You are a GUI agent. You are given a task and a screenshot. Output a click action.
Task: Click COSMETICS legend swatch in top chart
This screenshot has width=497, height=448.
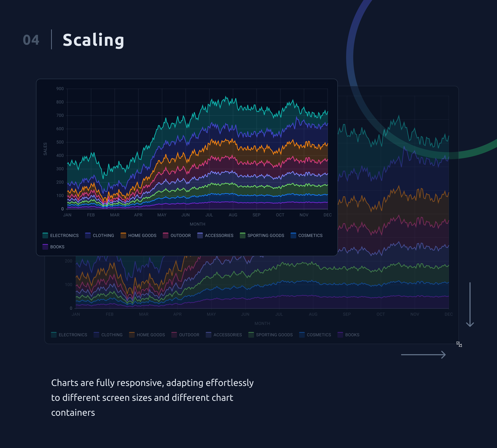coord(293,236)
